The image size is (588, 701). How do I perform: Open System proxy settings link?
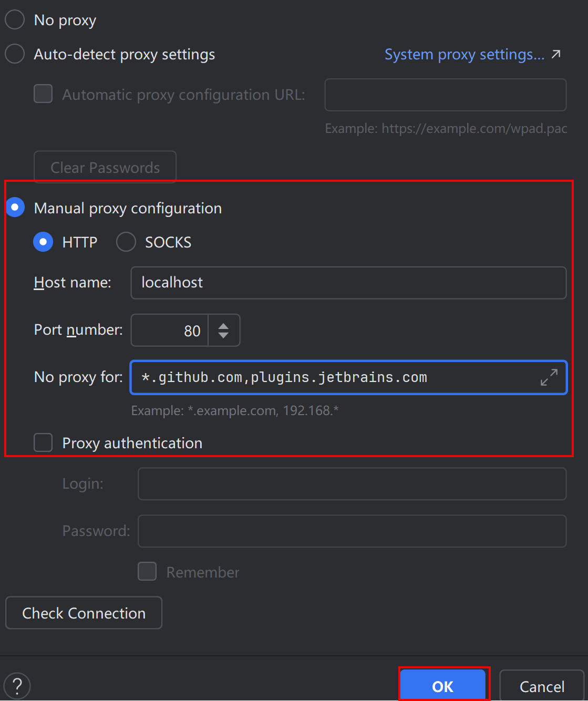tap(464, 54)
